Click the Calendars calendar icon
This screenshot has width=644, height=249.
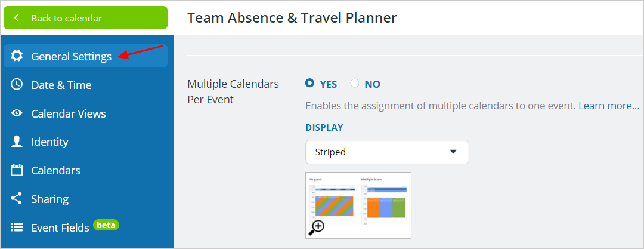click(17, 170)
